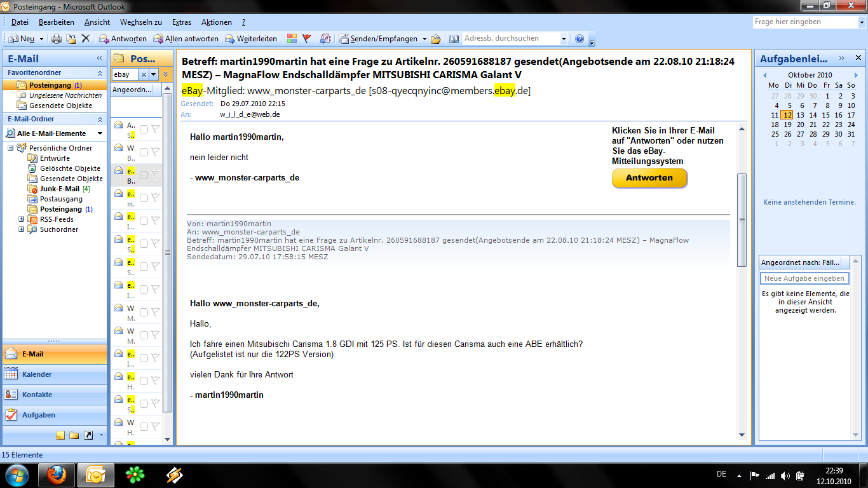Click Allen antworten in the toolbar
The image size is (868, 488).
pos(186,39)
